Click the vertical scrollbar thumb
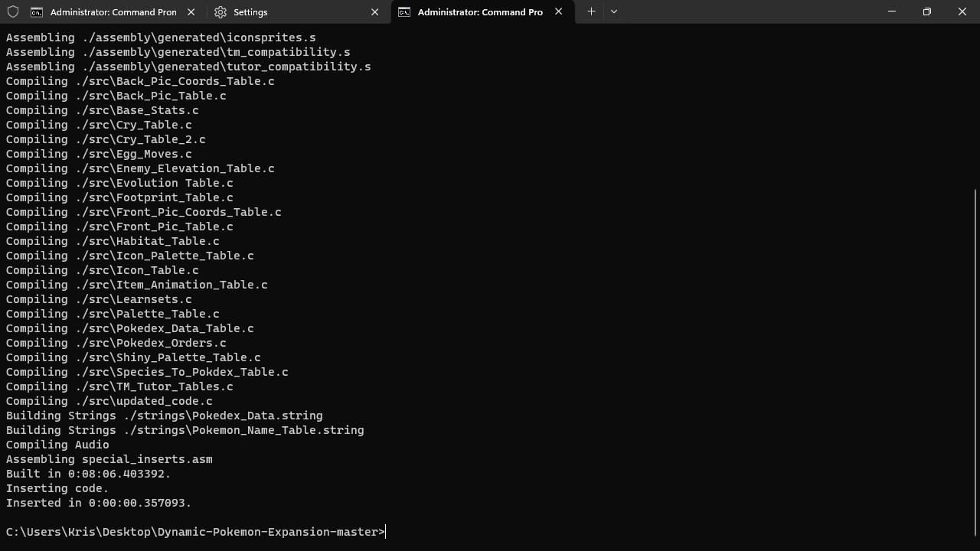This screenshot has width=980, height=551. point(975,360)
